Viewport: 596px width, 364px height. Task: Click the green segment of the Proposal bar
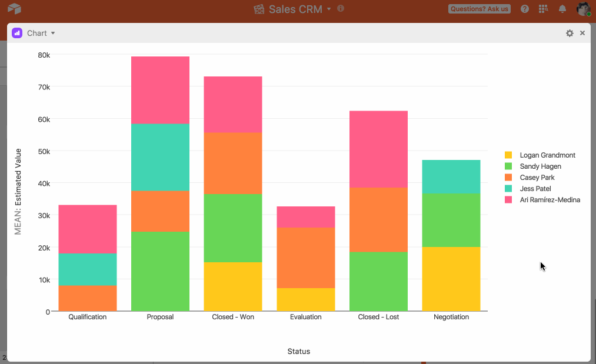(160, 271)
